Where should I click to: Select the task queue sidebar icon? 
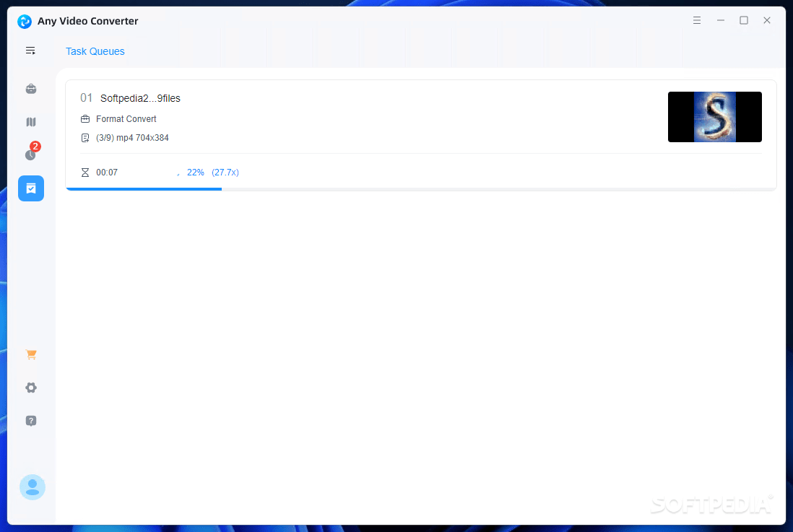30,188
